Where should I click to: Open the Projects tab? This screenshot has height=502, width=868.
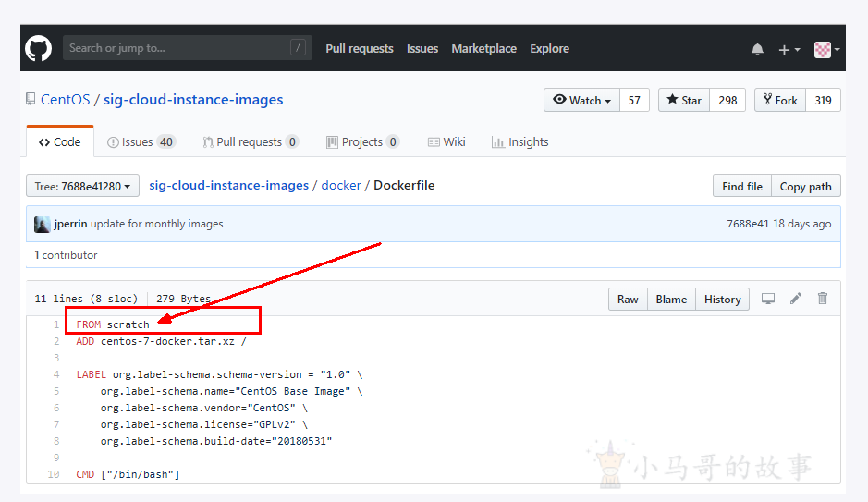click(362, 142)
